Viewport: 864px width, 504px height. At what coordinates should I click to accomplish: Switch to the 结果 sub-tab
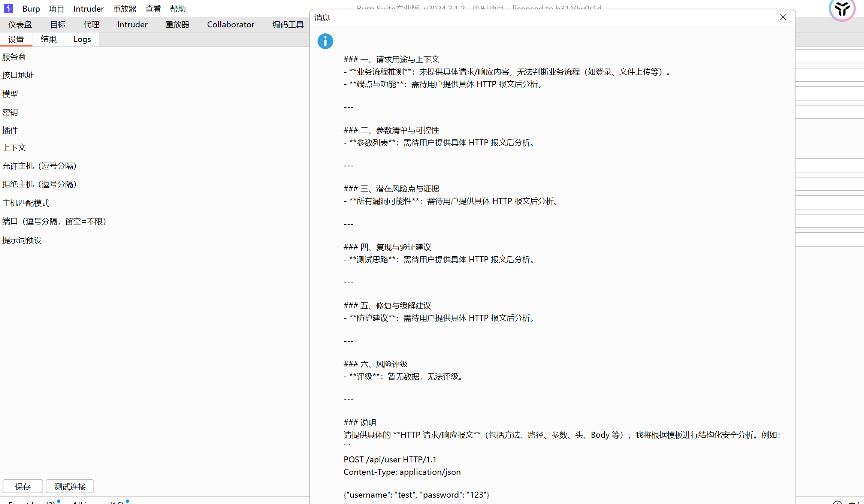(49, 39)
